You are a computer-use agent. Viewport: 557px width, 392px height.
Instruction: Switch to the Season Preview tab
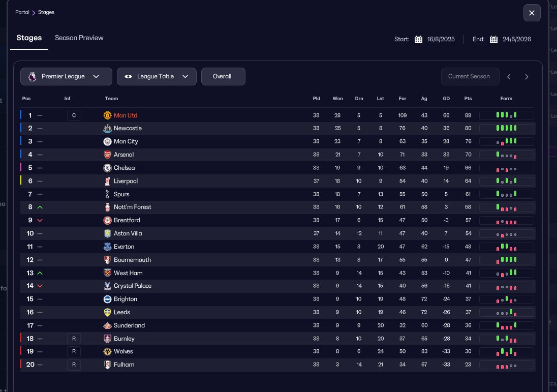click(79, 38)
